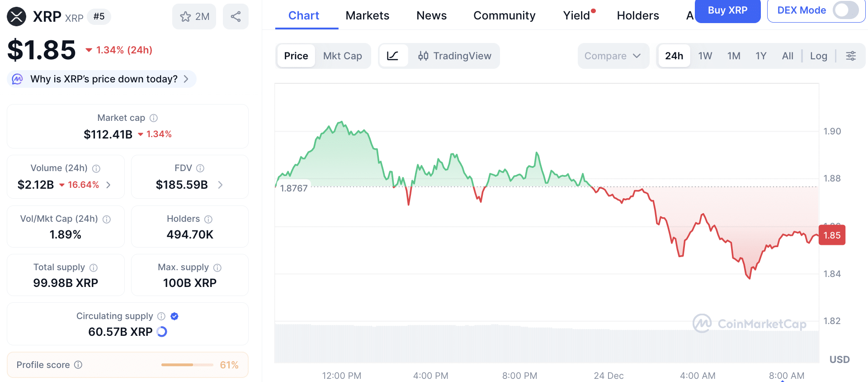Screen dimensions: 868x382
Task: Open the Chart tab
Action: click(304, 15)
